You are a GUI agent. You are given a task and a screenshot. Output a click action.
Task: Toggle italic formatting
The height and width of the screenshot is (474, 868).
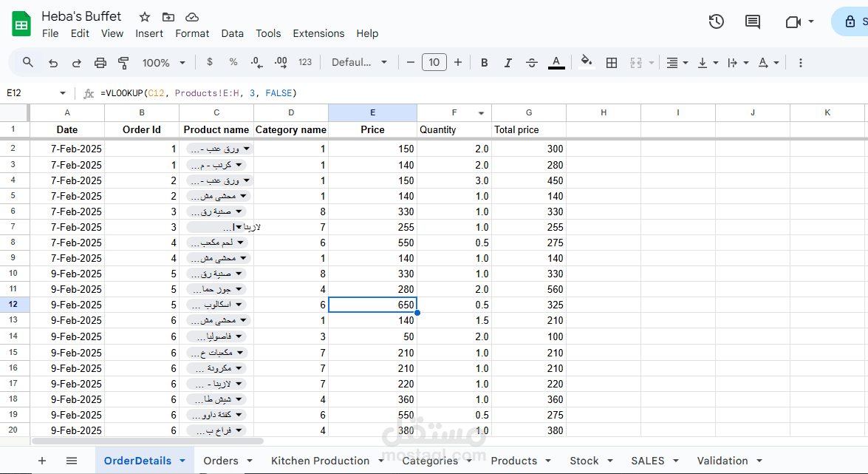(508, 63)
